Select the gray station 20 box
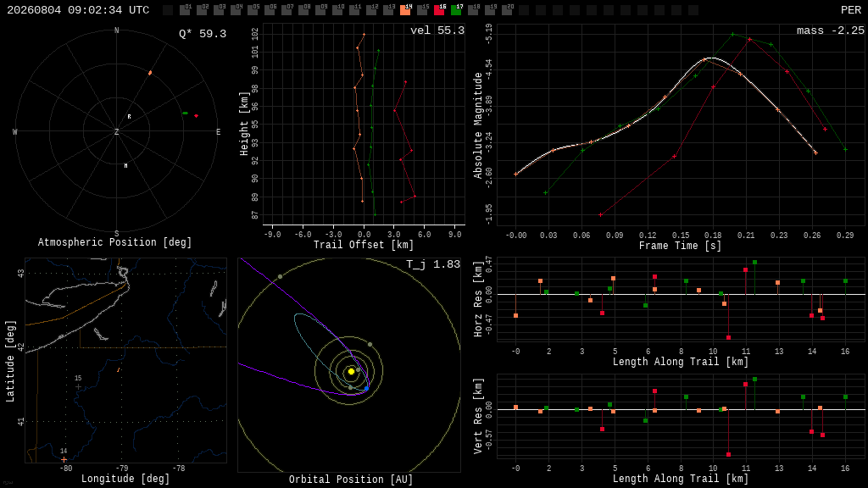The width and height of the screenshot is (868, 488). coord(507,9)
